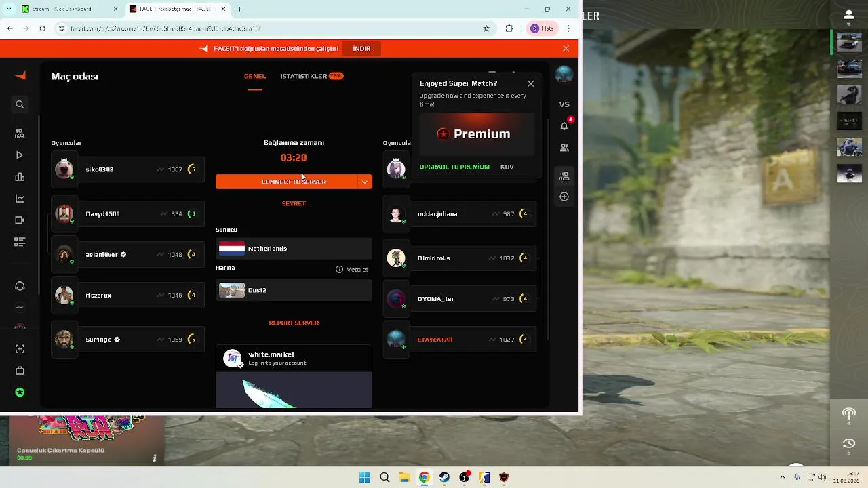Click the Netherlands server entry

coord(294,249)
